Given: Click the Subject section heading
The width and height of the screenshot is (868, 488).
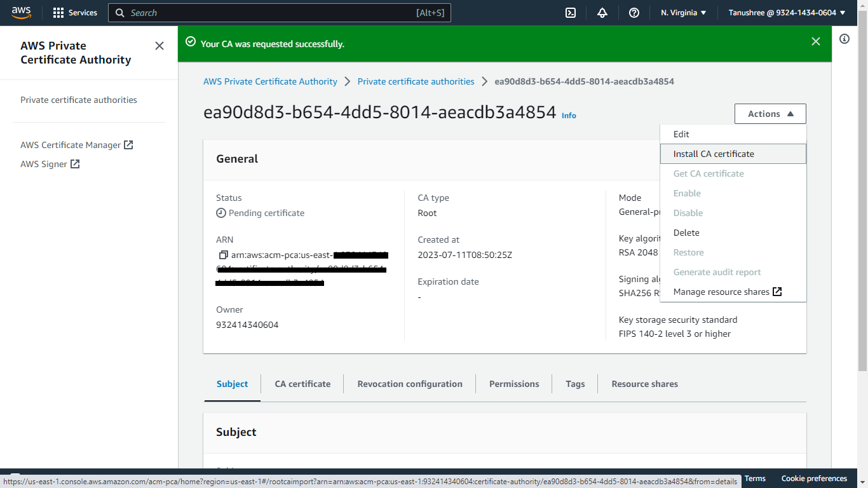Looking at the screenshot, I should 236,432.
